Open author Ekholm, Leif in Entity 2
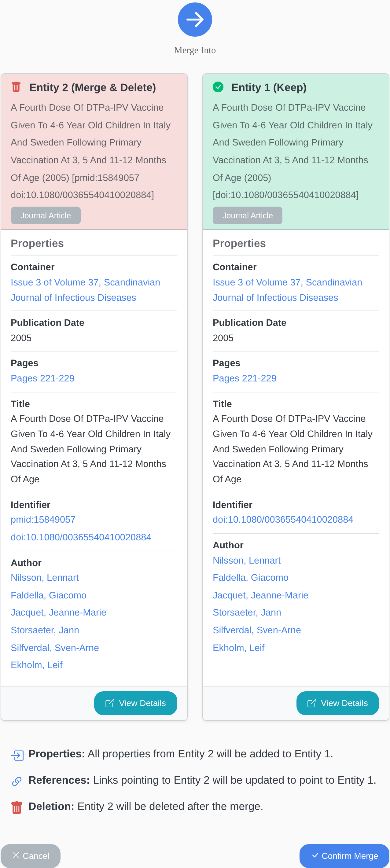The image size is (390, 868). click(36, 665)
